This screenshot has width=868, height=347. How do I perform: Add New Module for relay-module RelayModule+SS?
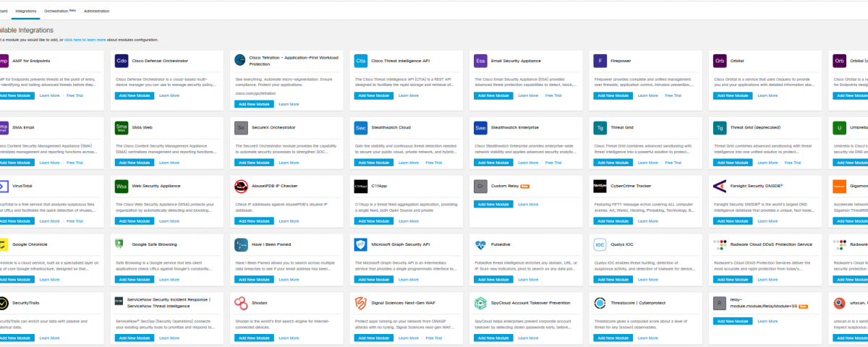pos(732,321)
